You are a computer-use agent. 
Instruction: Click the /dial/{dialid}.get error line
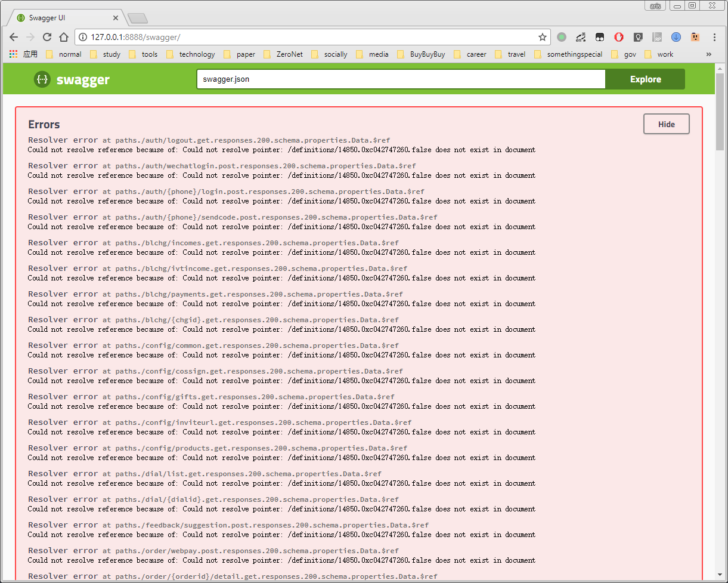[213, 499]
